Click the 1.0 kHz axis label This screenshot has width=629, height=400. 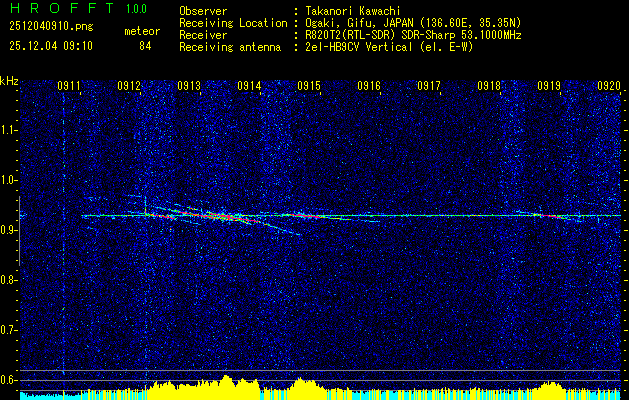pyautogui.click(x=8, y=180)
